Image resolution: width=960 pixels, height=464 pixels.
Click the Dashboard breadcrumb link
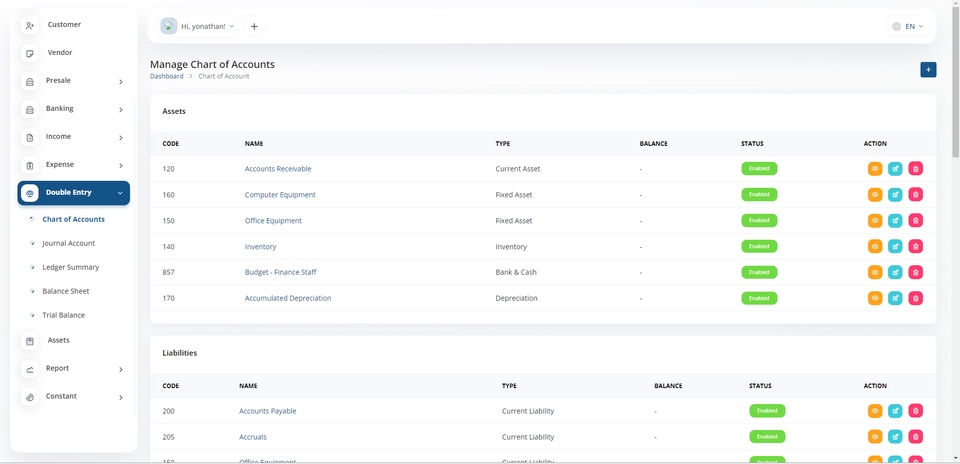(x=167, y=77)
